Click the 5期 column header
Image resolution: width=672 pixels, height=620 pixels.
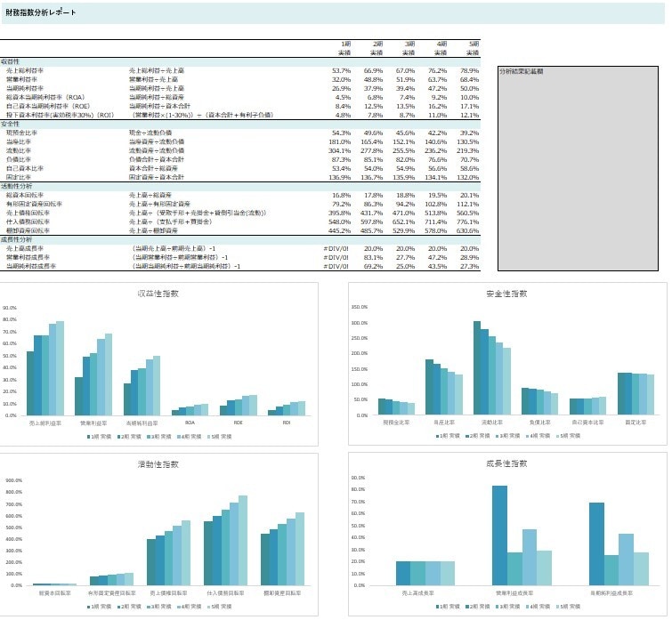pyautogui.click(x=474, y=44)
